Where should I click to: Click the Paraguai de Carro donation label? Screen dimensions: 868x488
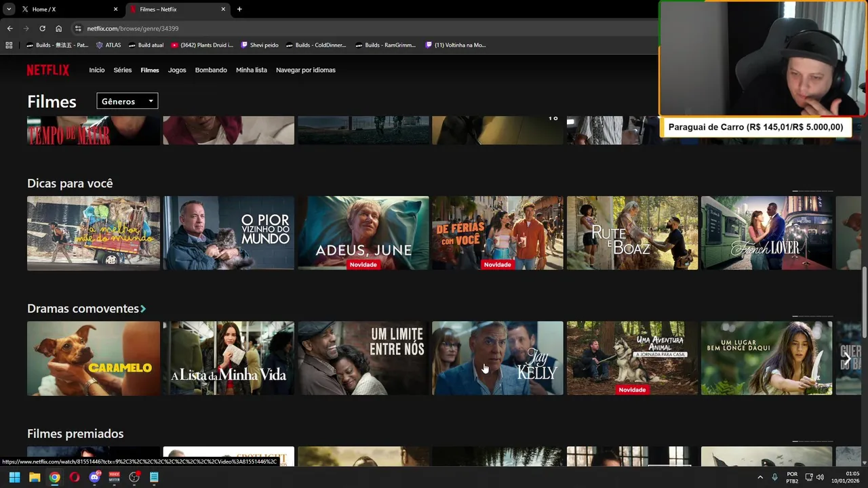pyautogui.click(x=756, y=127)
